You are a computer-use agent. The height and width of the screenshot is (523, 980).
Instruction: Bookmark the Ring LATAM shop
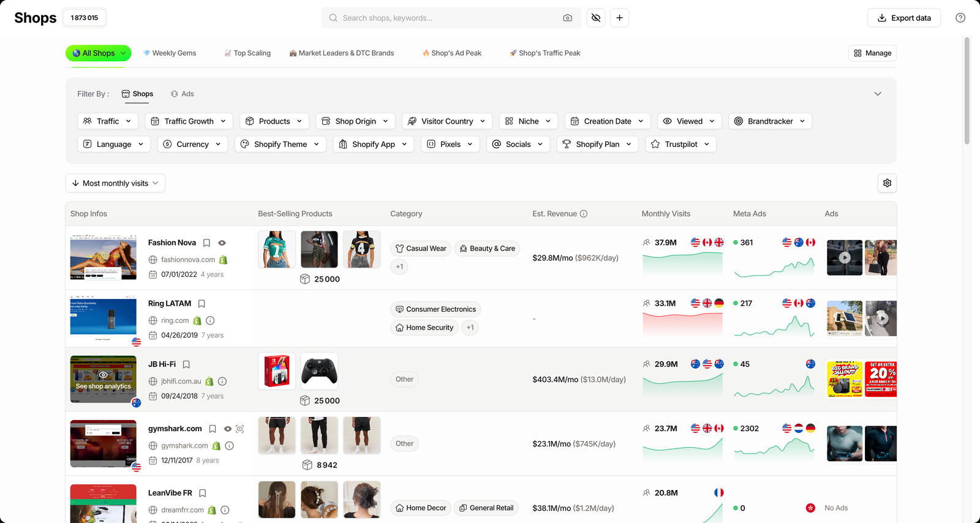[202, 304]
